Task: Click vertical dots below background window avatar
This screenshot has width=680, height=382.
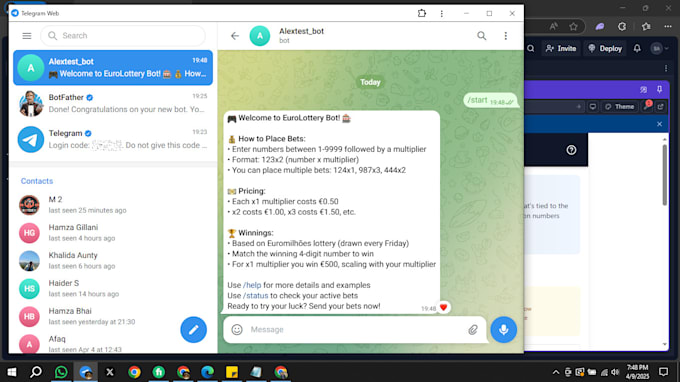Action: pyautogui.click(x=666, y=69)
